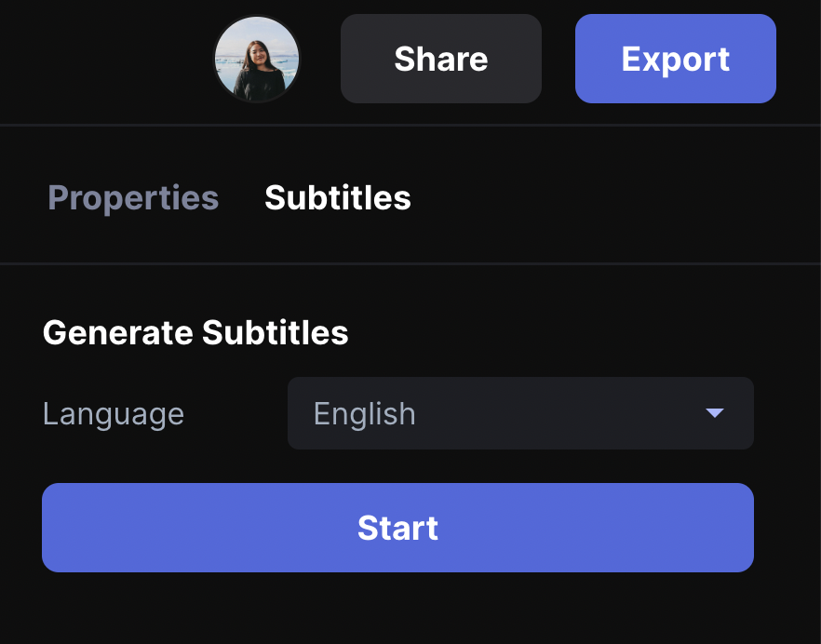Screen dimensions: 821x644
Task: Click the Language field label
Action: click(114, 414)
